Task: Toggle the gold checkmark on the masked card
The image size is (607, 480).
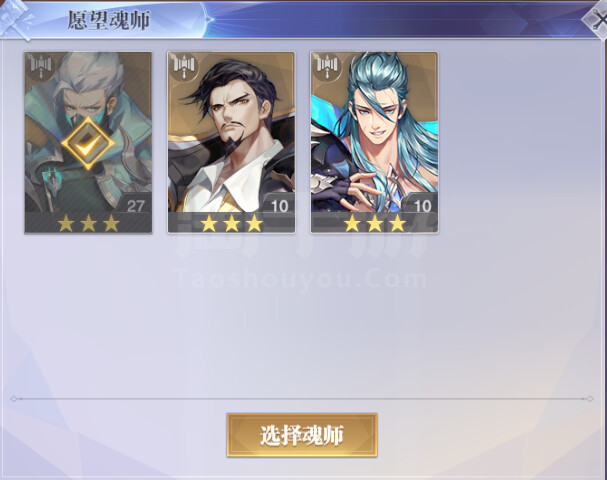Action: point(88,143)
